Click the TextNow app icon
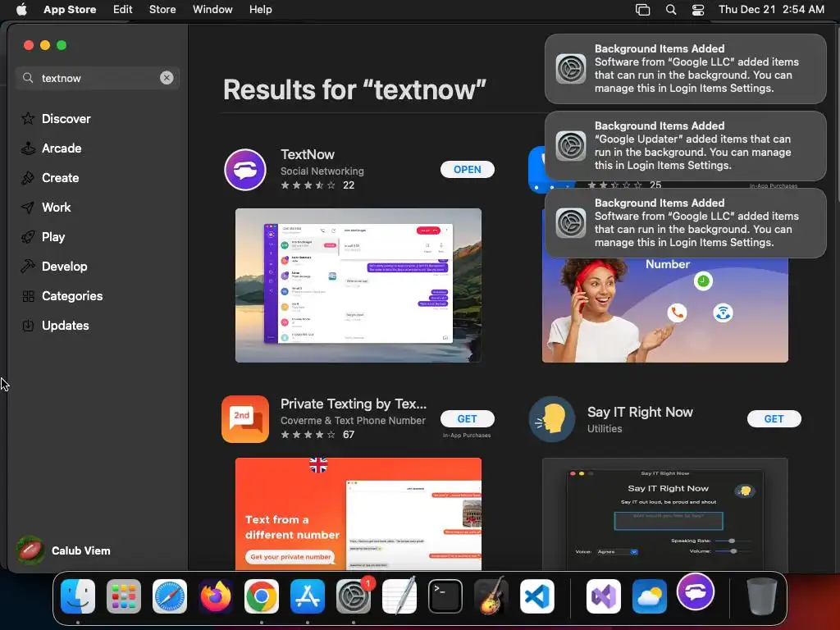 tap(245, 170)
